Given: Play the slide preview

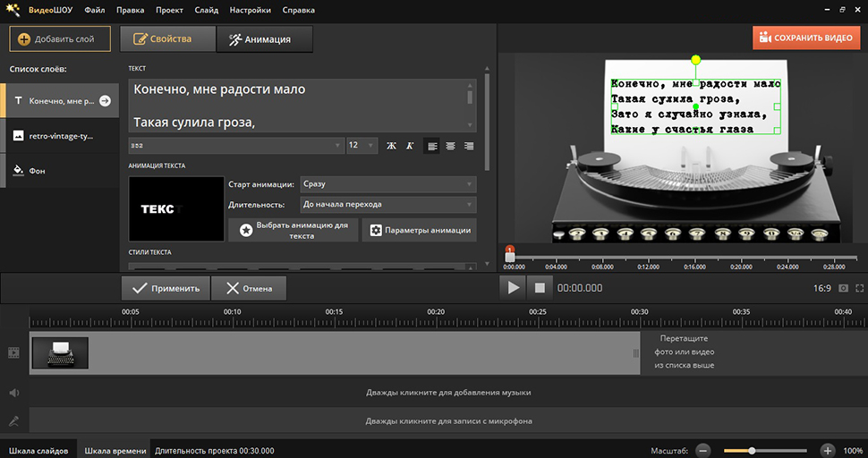Looking at the screenshot, I should [513, 288].
